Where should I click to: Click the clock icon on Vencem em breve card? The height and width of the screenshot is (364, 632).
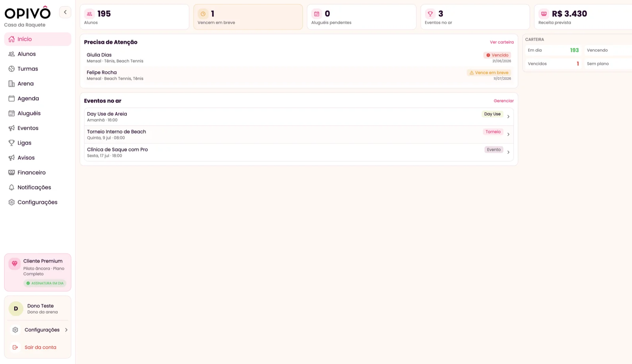(203, 14)
